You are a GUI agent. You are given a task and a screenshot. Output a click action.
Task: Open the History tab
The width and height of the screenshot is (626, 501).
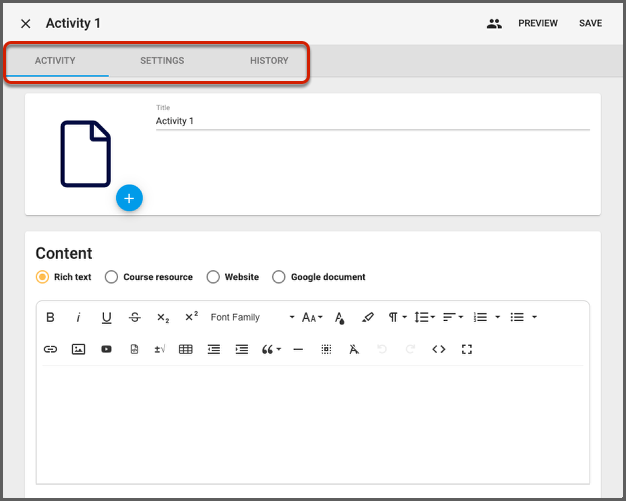(269, 61)
